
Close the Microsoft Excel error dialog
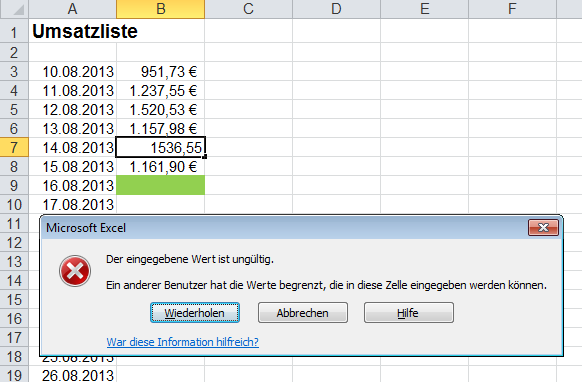(x=543, y=228)
